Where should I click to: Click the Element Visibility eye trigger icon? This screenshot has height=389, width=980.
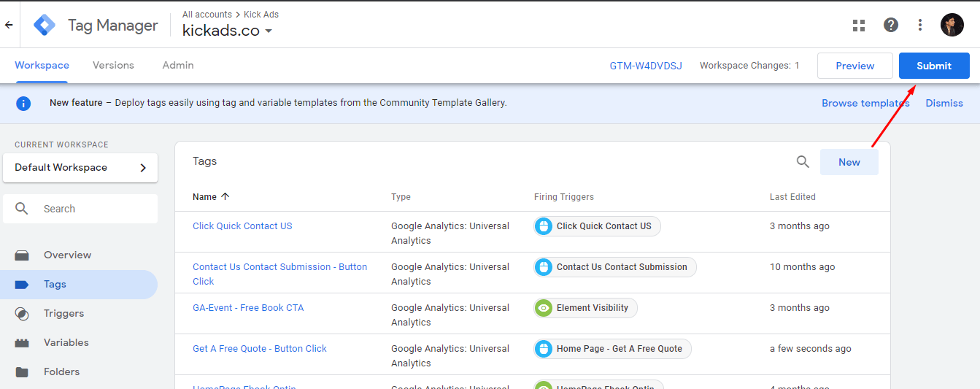543,308
